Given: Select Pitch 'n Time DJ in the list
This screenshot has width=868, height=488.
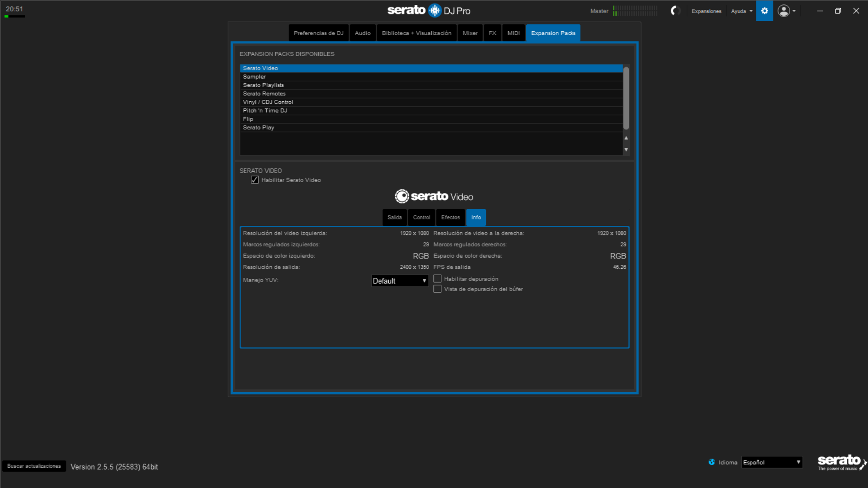Looking at the screenshot, I should 265,111.
